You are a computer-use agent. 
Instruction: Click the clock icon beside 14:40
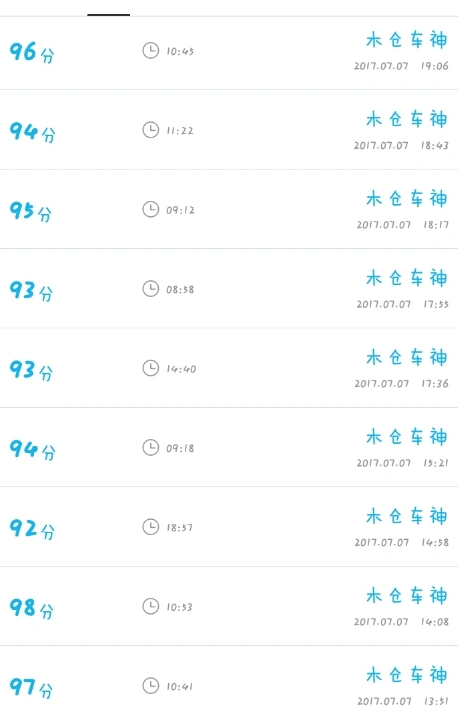pos(151,368)
